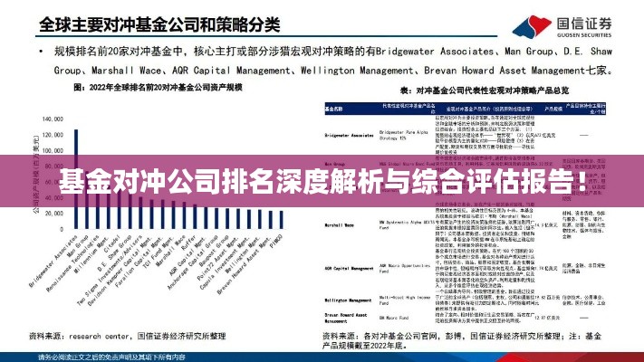
Task: Click the AQR Macro Opportunities Fund cell
Action: [404, 269]
